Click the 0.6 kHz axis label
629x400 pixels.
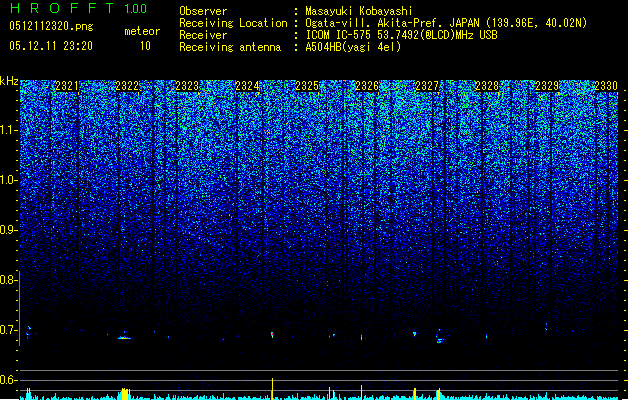pyautogui.click(x=7, y=380)
